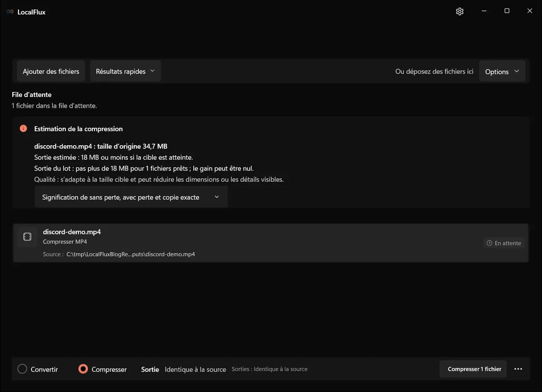Click the Qualité : s'adapte à la taille line
542x392 pixels.
tap(159, 179)
